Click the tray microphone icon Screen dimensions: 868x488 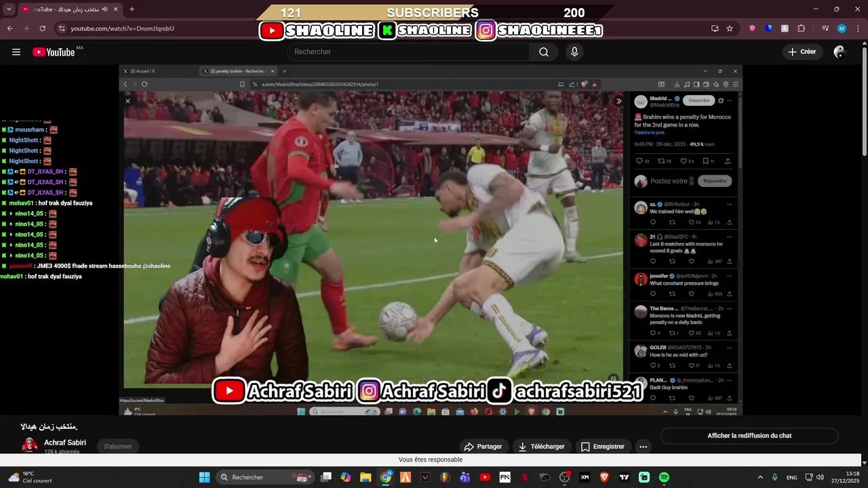click(x=774, y=477)
